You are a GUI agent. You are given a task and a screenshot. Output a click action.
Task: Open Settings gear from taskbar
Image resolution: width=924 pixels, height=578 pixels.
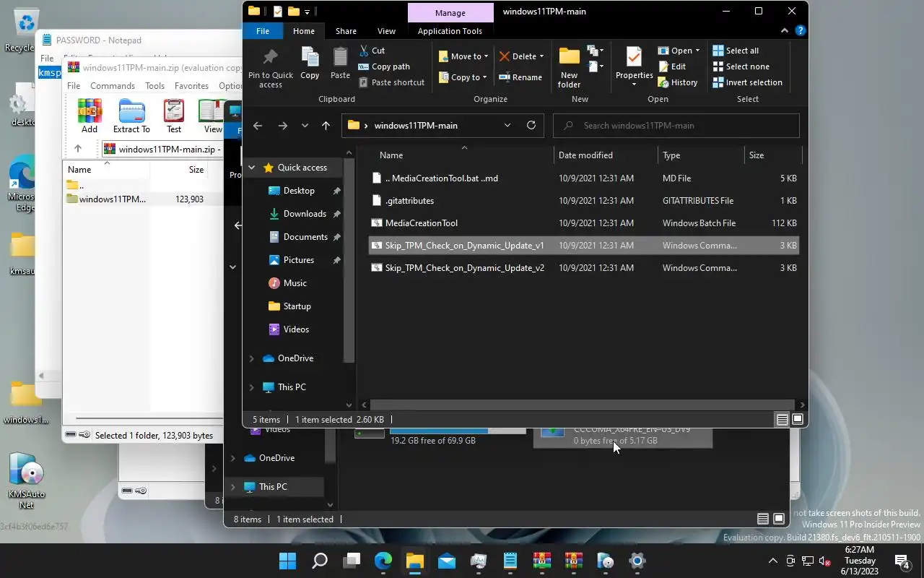(637, 561)
